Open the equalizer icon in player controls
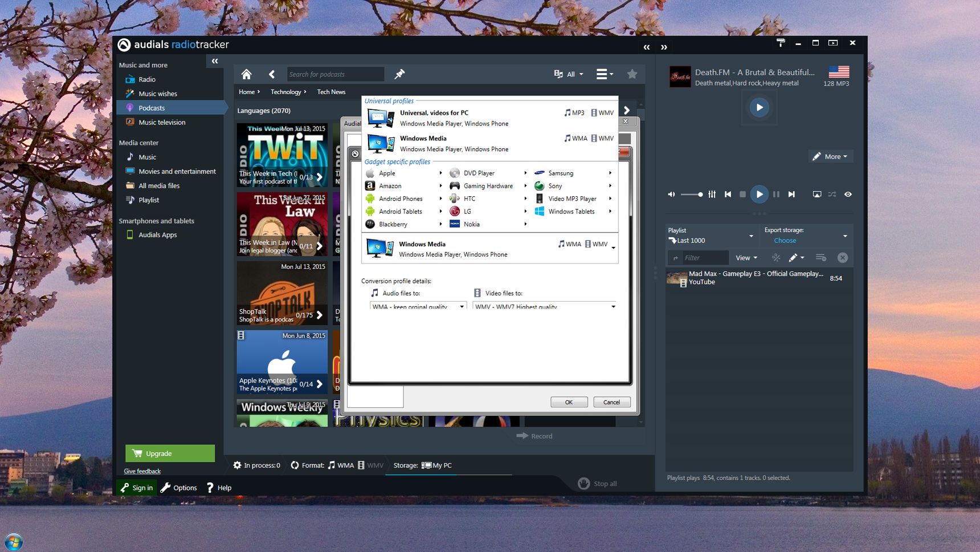 pos(712,194)
